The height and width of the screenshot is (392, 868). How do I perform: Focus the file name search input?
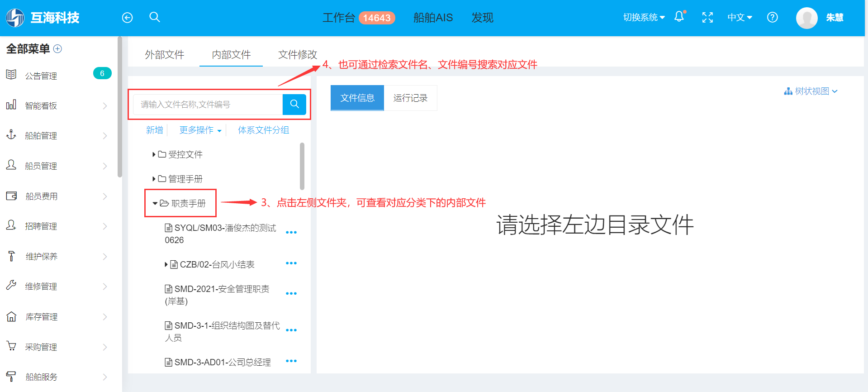208,105
